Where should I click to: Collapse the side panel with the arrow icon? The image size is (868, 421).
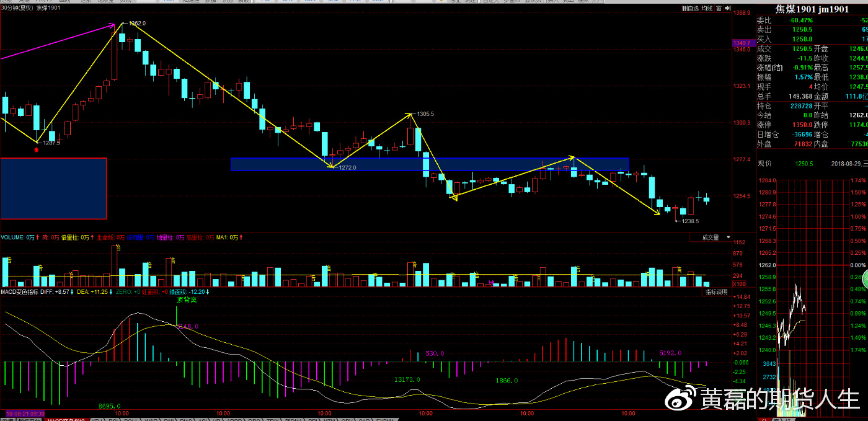coord(727,8)
